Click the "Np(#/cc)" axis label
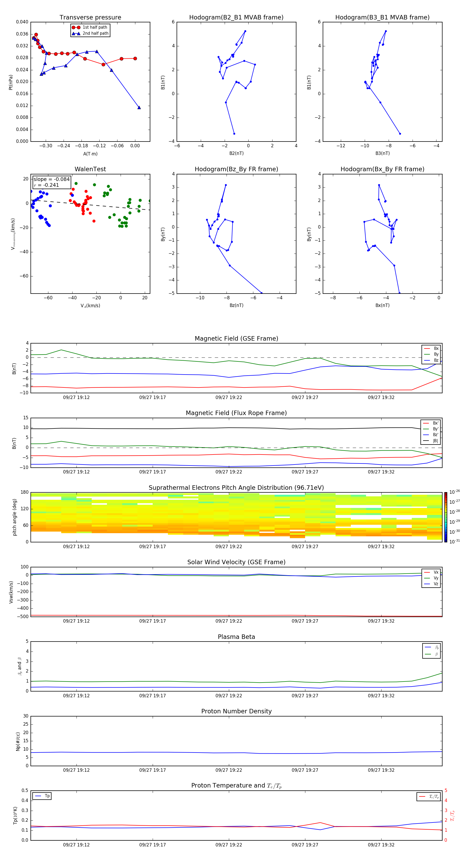Viewport: 473px width, 868px height. tap(18, 741)
